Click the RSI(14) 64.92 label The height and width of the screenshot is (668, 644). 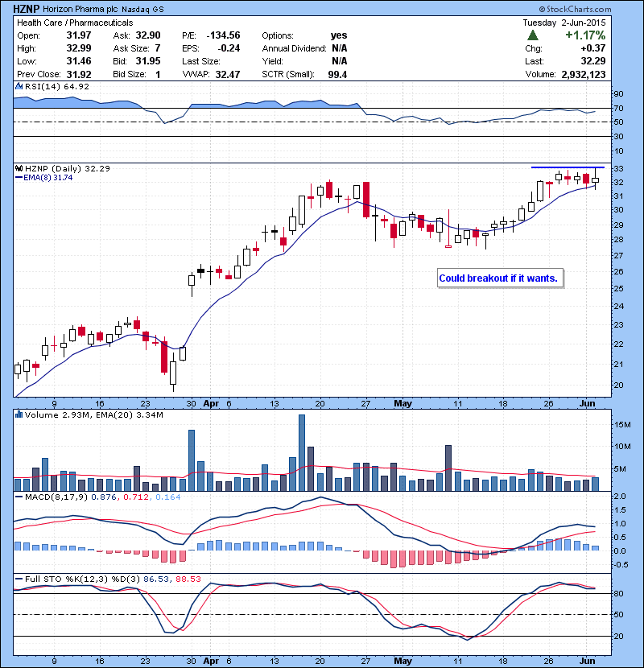57,86
